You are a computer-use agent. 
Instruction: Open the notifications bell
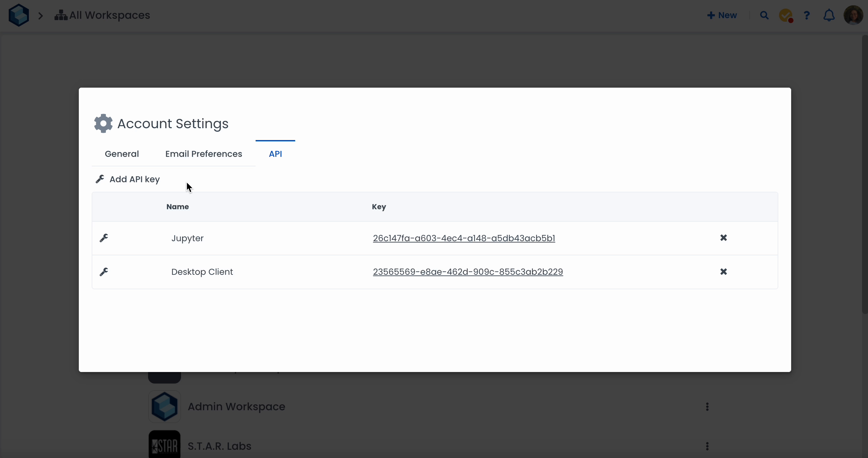(x=829, y=15)
